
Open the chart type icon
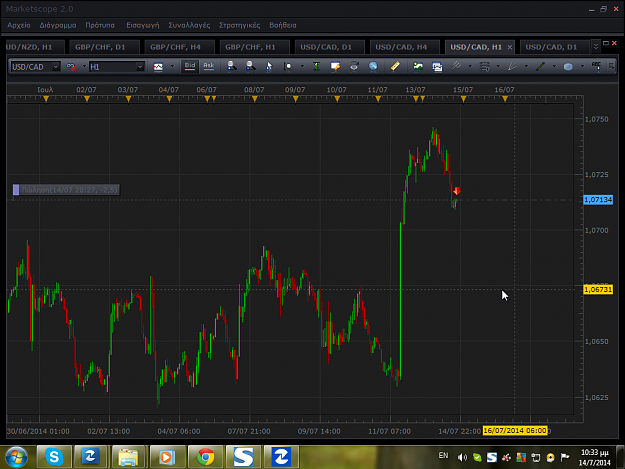tap(158, 67)
